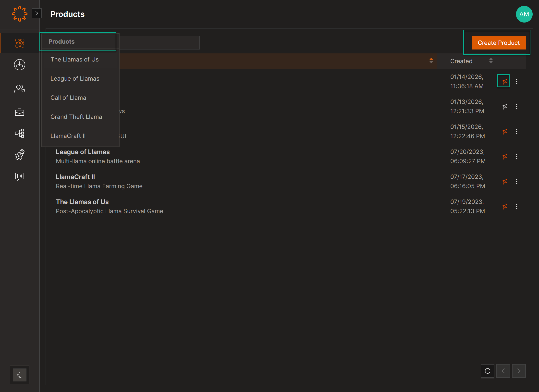Select Grand Theft Llama in flyout menu
539x392 pixels.
point(76,117)
